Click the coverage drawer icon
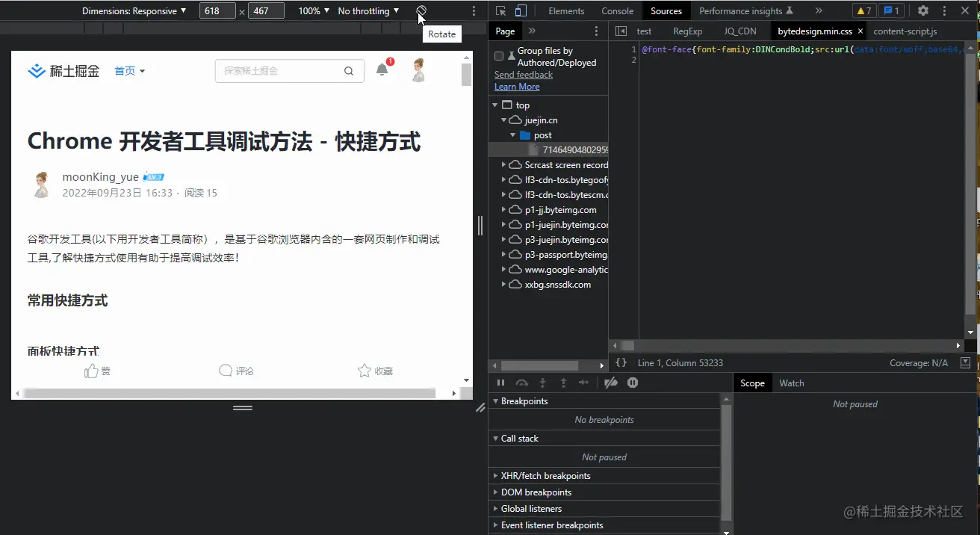The width and height of the screenshot is (980, 535). 965,362
